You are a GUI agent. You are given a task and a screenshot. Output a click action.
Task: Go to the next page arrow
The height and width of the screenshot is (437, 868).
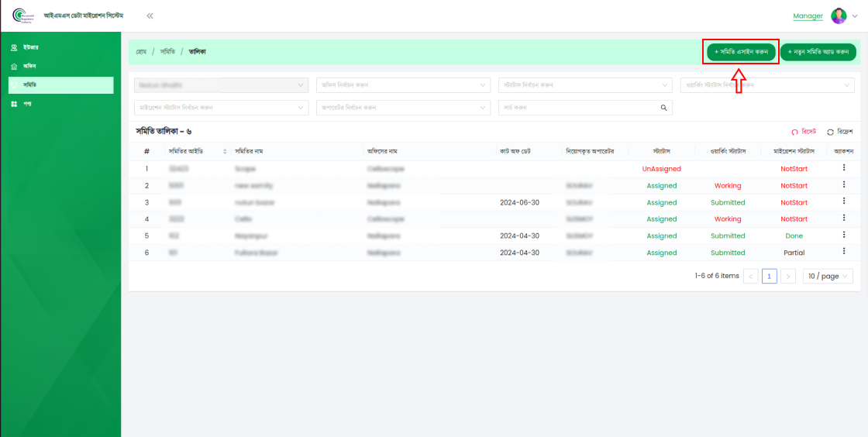788,276
